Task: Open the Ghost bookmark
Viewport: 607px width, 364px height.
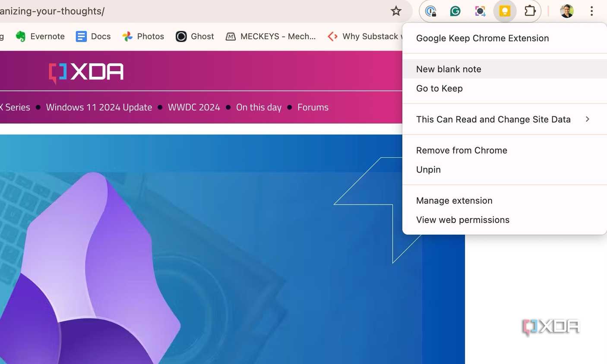Action: coord(195,37)
